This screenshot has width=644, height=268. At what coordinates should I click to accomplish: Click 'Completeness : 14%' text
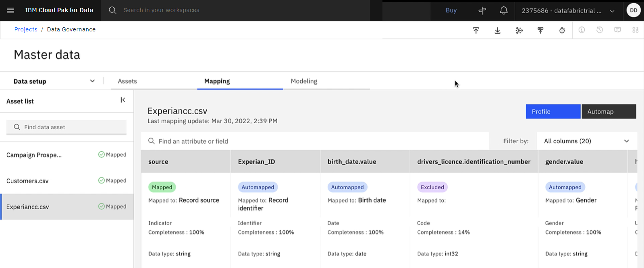tap(443, 233)
